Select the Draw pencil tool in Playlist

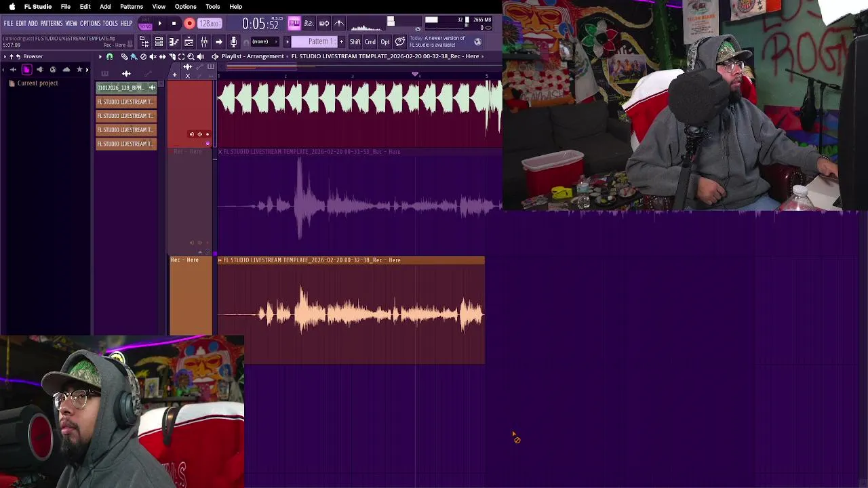coord(124,56)
